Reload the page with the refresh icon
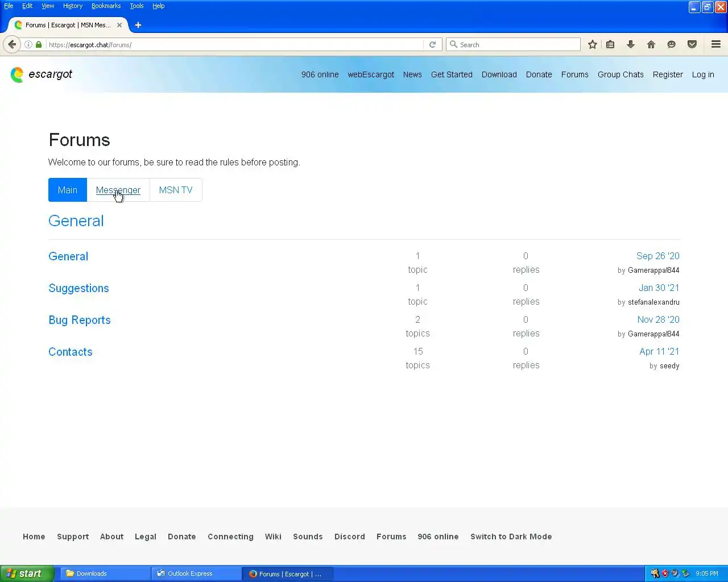Screen dimensions: 728x582 [432, 44]
